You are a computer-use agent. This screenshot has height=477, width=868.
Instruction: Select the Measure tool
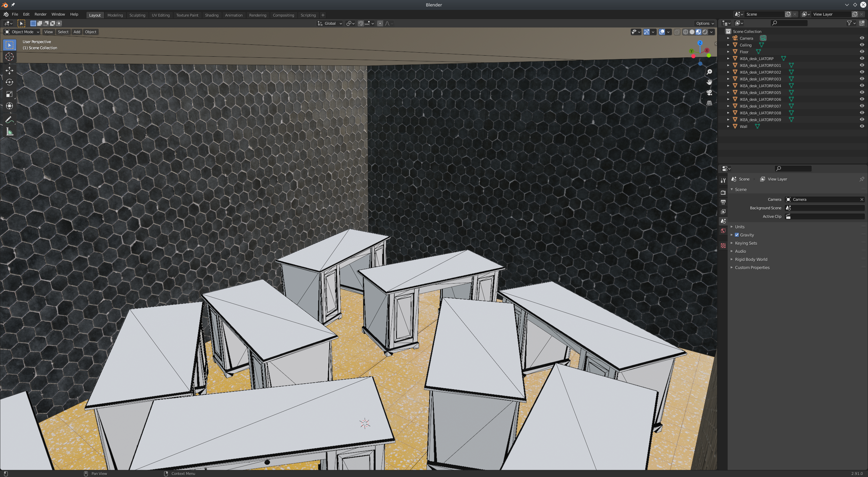tap(9, 132)
